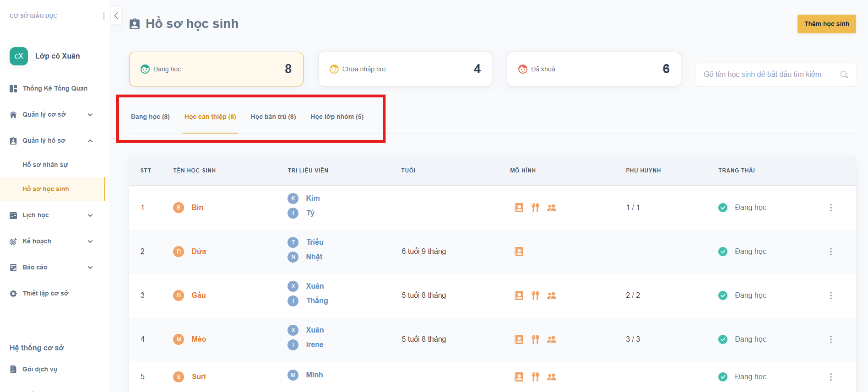This screenshot has height=392, width=868.
Task: Open the row options menu for Gấu
Action: click(830, 295)
